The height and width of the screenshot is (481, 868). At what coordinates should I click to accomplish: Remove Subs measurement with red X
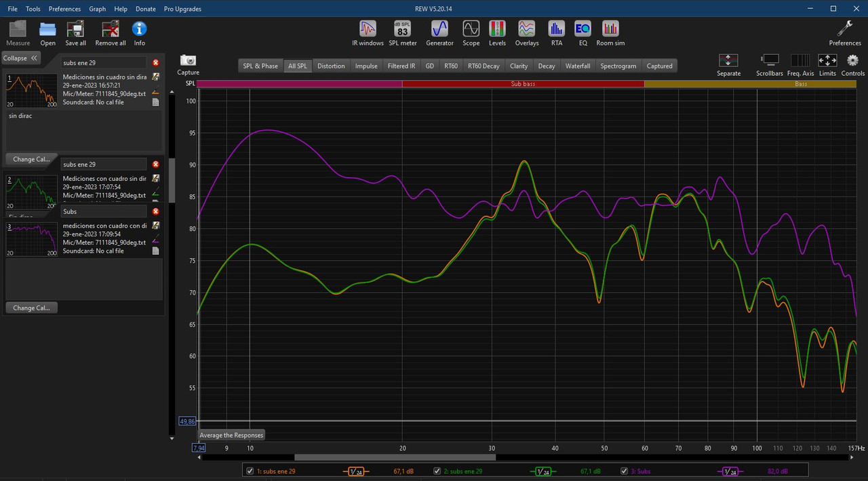pos(156,212)
